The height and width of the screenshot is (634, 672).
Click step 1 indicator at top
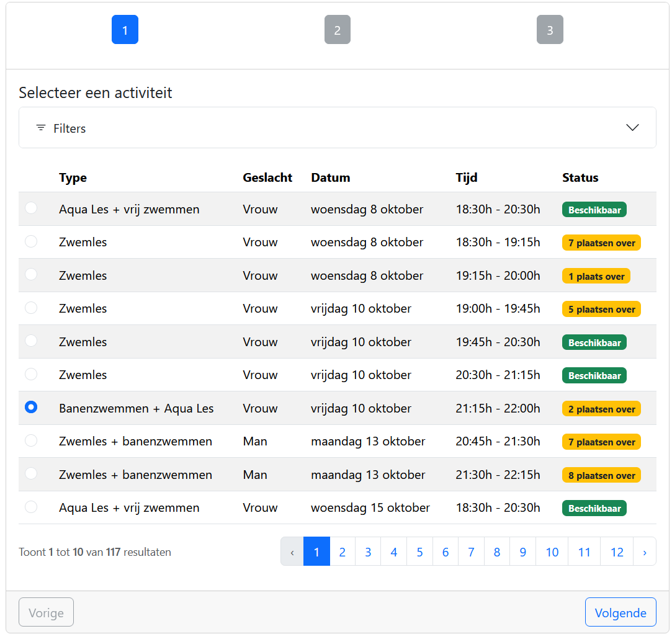(x=125, y=30)
